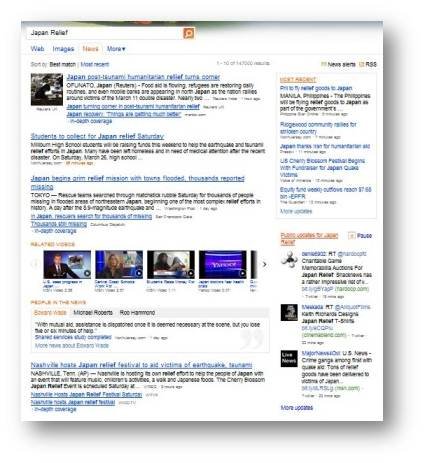425x463 pixels.
Task: Open 'In Japan, rescuers search for thousands of missing'
Action: click(x=91, y=216)
